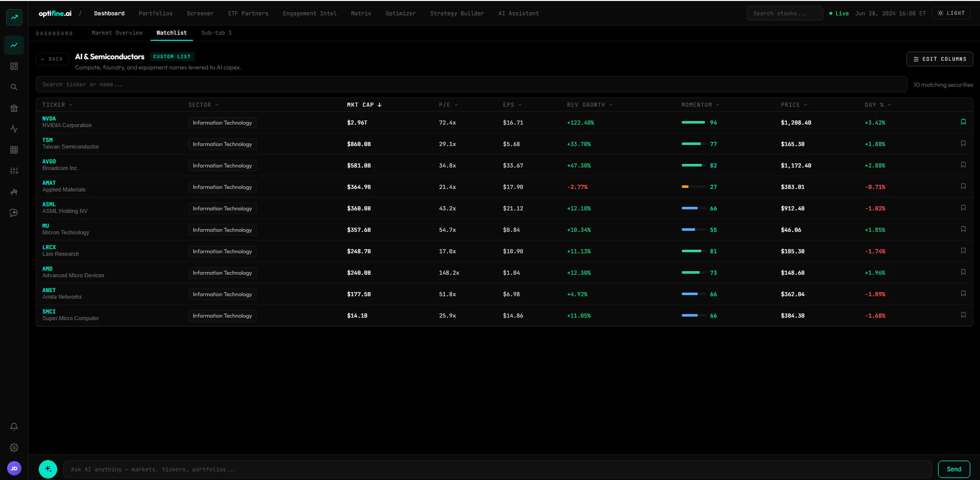Bookmark the AVGO row
The image size is (980, 480).
[963, 165]
